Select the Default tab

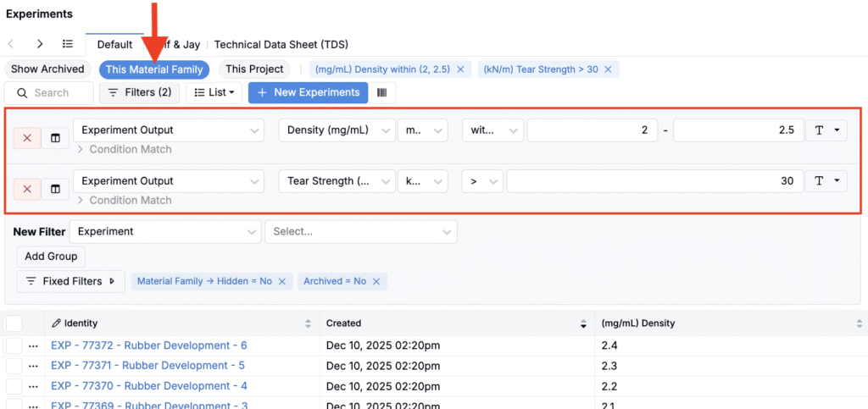(x=114, y=44)
